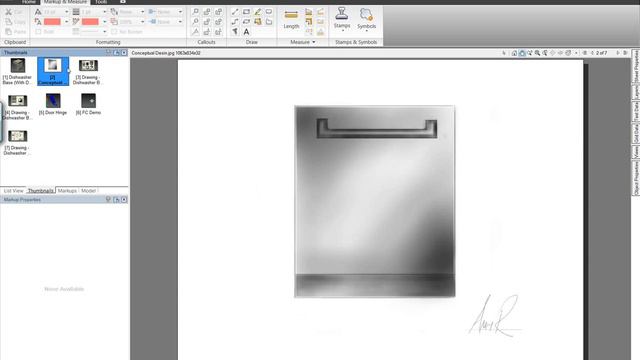Switch to the List View tab

pos(13,191)
